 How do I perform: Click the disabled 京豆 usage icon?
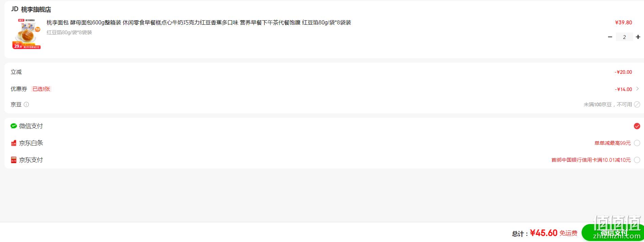637,105
